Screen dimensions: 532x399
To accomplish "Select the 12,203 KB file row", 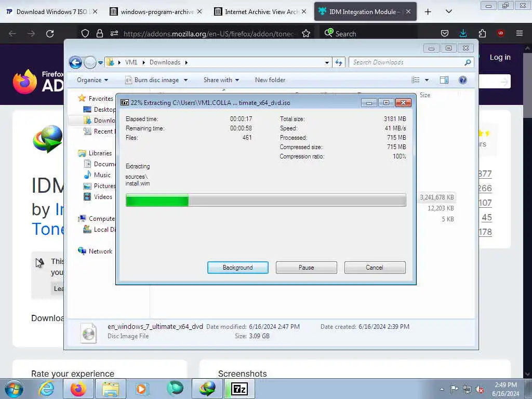I will (x=441, y=208).
